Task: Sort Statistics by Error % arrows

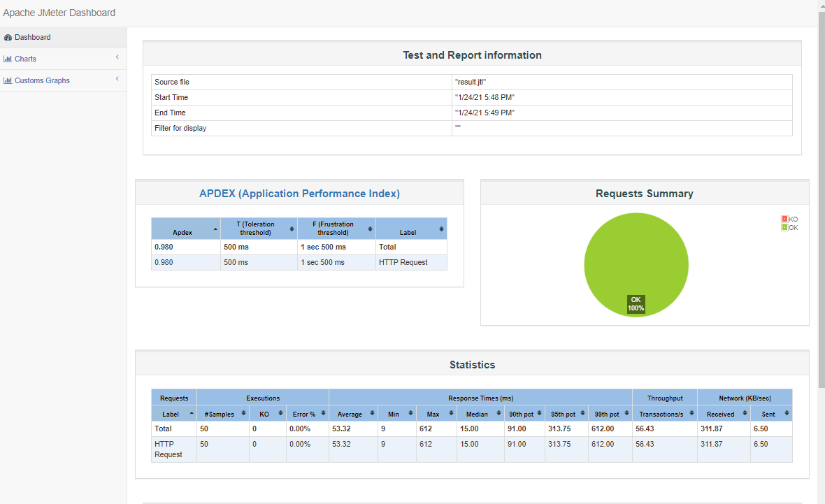Action: (x=323, y=413)
